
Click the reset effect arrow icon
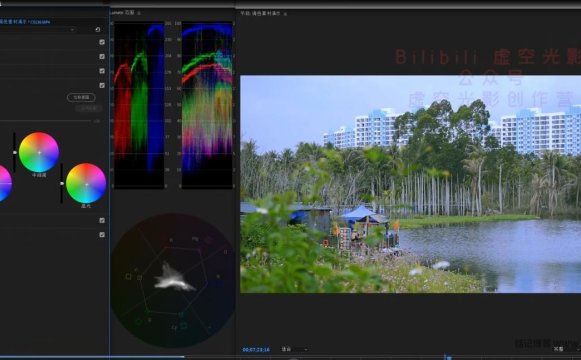pos(98,30)
